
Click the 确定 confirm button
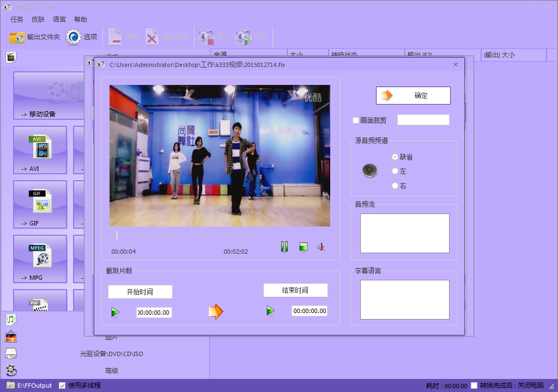(x=413, y=95)
